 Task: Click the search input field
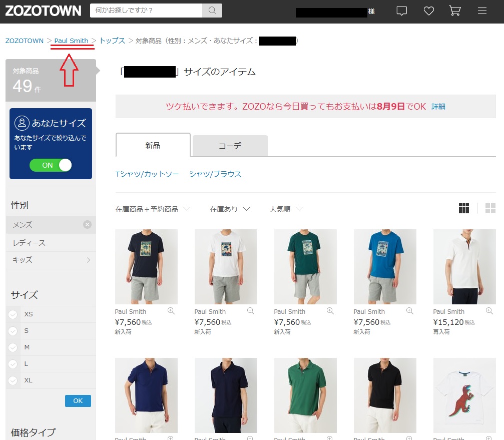click(146, 11)
